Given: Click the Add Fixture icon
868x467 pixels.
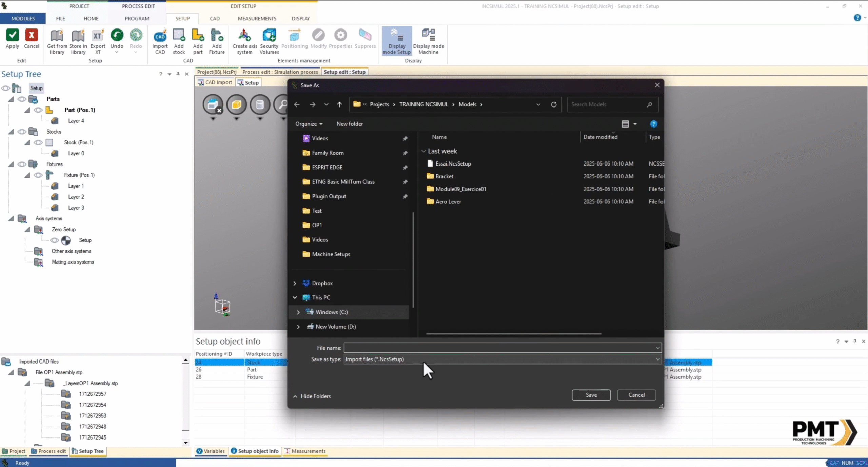Looking at the screenshot, I should [x=217, y=35].
